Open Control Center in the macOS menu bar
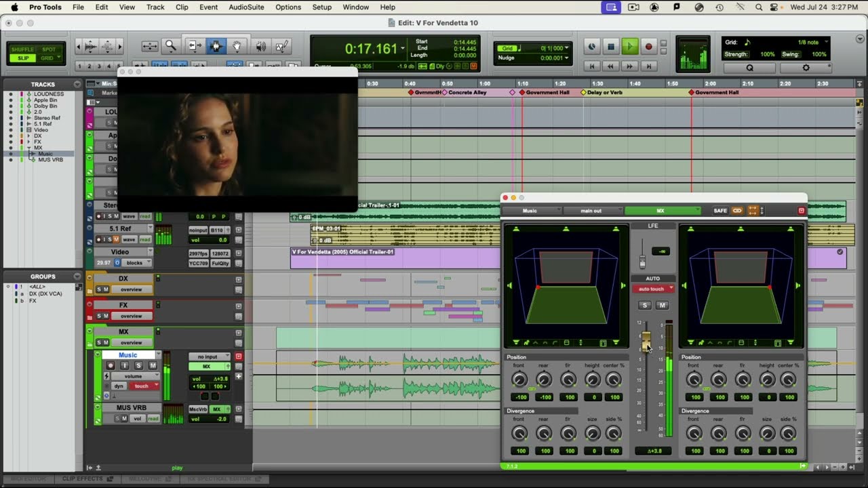Viewport: 868px width, 488px height. click(774, 7)
